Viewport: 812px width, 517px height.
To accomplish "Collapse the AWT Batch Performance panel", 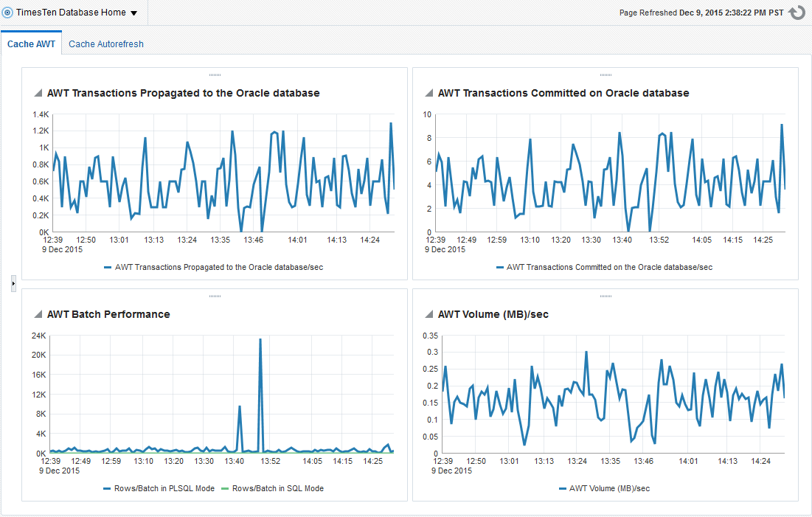I will (37, 315).
